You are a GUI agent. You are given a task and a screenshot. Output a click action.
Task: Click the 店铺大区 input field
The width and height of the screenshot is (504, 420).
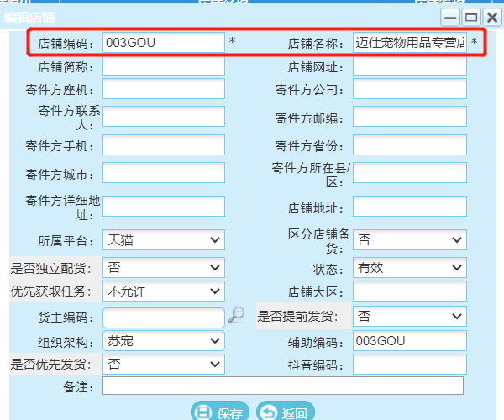click(410, 291)
